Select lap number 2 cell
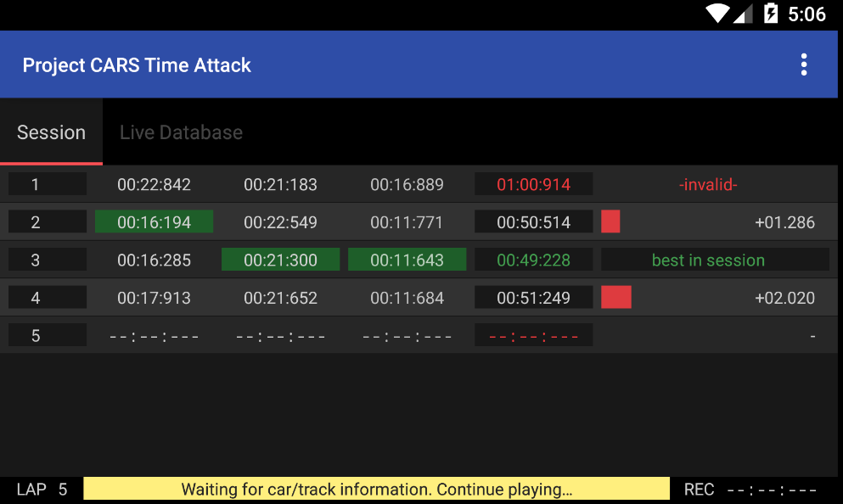The image size is (843, 504). coord(48,221)
